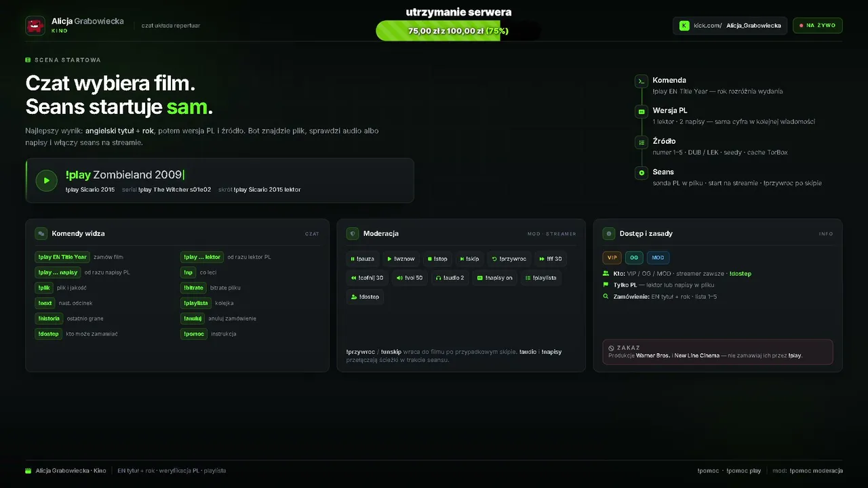Screen dimensions: 868x488
Task: Click the subtitles icon on !napisy on
Action: pos(480,278)
